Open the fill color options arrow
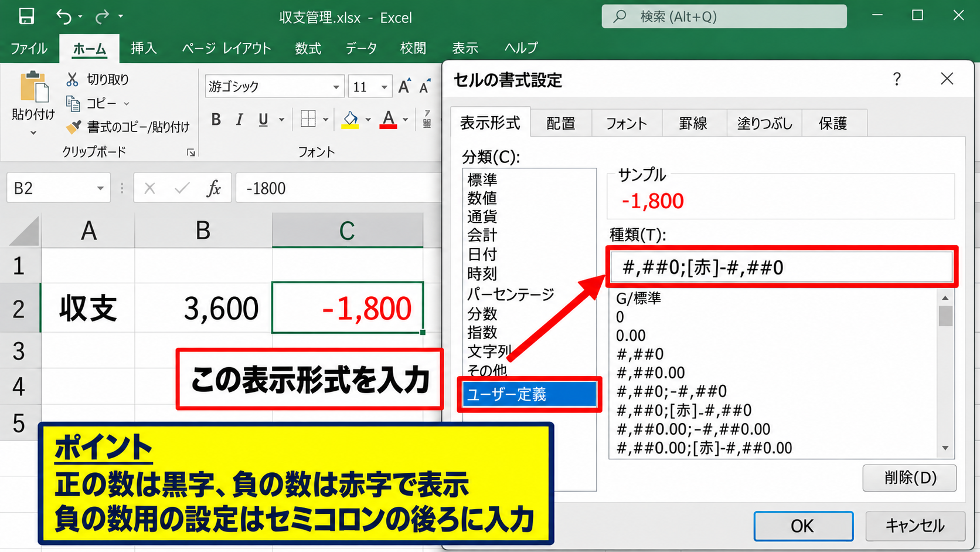Screen dimensions: 980x552 click(x=368, y=120)
